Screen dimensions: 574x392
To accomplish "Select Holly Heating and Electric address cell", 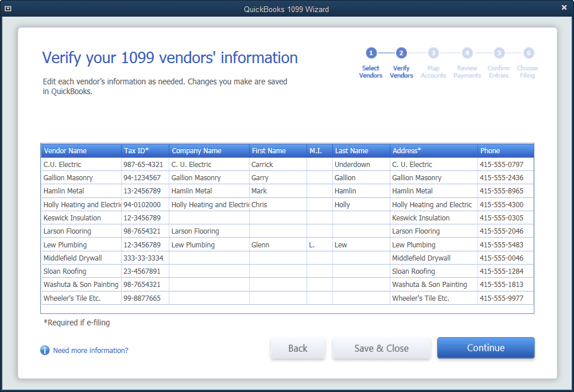I will tap(434, 204).
